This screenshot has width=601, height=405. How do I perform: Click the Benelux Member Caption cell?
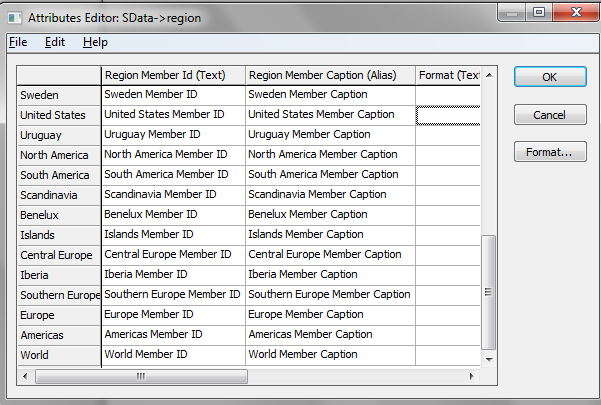pos(330,215)
